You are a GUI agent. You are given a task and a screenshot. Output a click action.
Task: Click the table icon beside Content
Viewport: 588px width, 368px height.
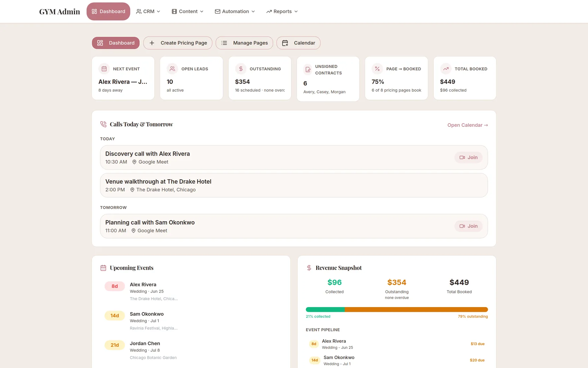point(174,11)
